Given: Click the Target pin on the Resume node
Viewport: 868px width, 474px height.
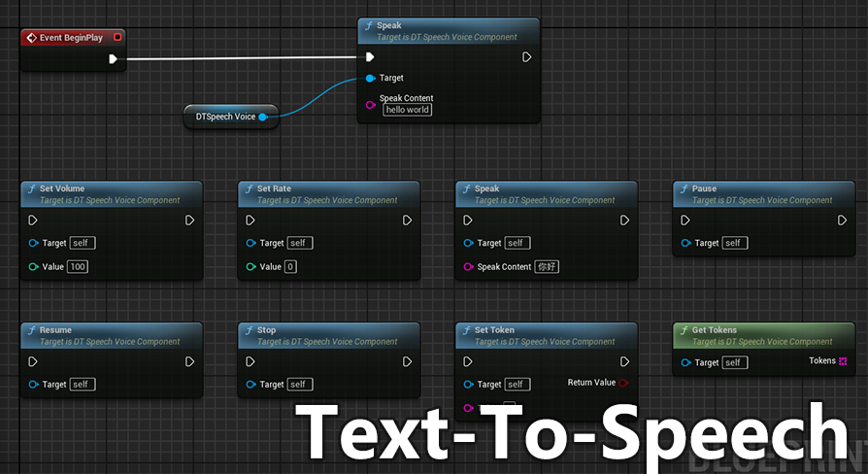Looking at the screenshot, I should (x=34, y=385).
